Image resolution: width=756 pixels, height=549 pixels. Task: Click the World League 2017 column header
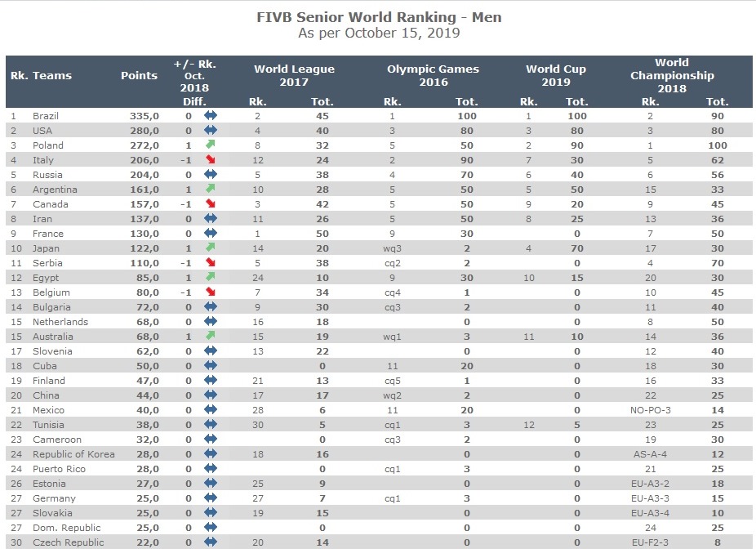(294, 75)
